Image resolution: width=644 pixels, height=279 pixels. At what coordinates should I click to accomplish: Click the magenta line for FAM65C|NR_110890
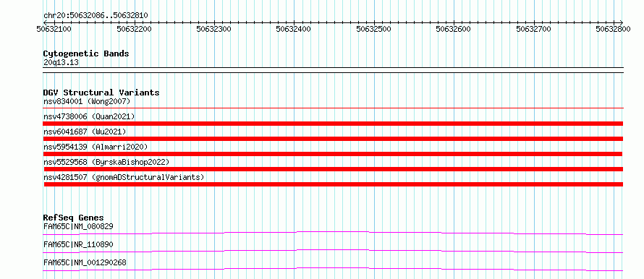(333, 251)
